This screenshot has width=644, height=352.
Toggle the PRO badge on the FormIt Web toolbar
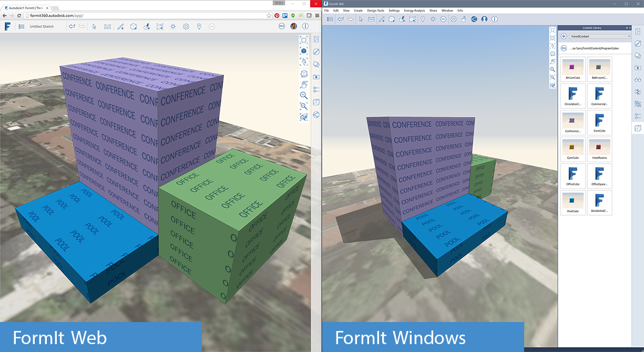click(282, 26)
